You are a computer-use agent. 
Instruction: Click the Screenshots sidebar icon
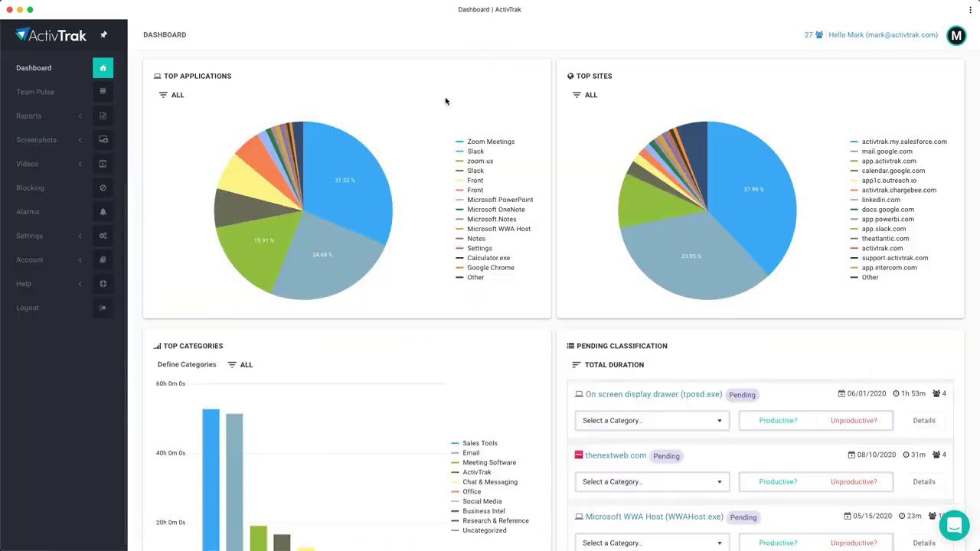(103, 140)
